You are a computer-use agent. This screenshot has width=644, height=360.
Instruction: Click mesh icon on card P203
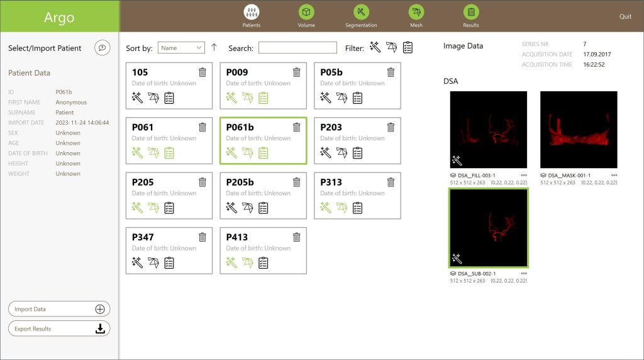click(341, 153)
